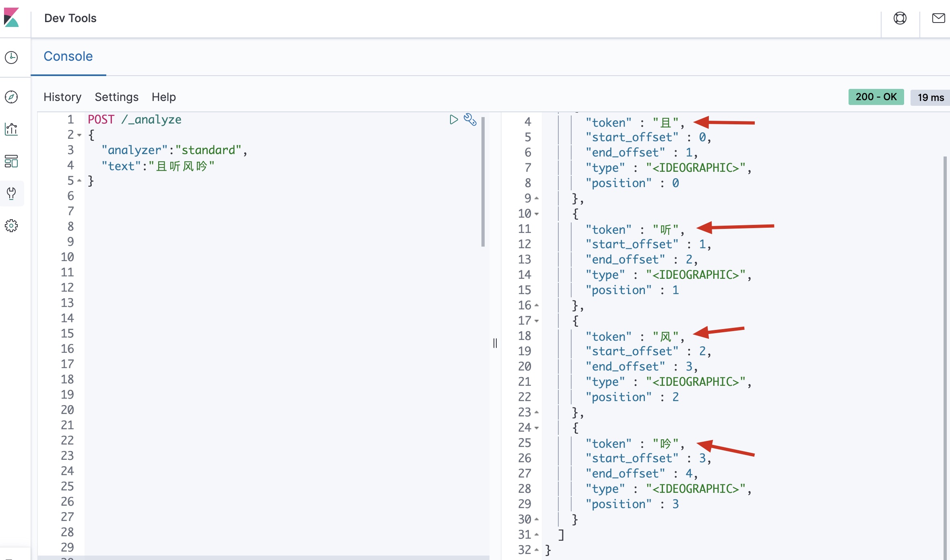Collapse fold marker at editor line 5
950x560 pixels.
[79, 181]
